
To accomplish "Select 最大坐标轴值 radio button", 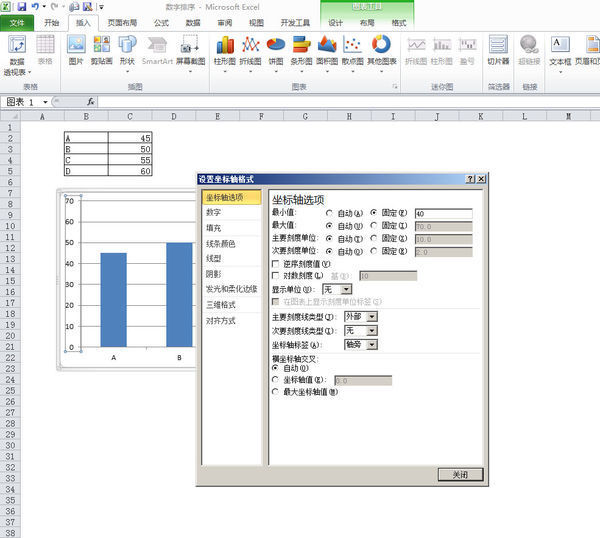I will pyautogui.click(x=276, y=392).
